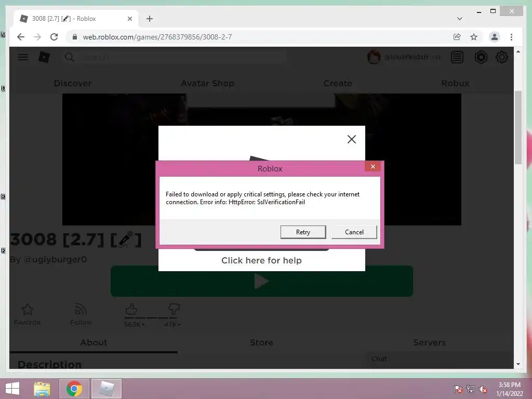
Task: Switch to the Store tab
Action: [262, 342]
